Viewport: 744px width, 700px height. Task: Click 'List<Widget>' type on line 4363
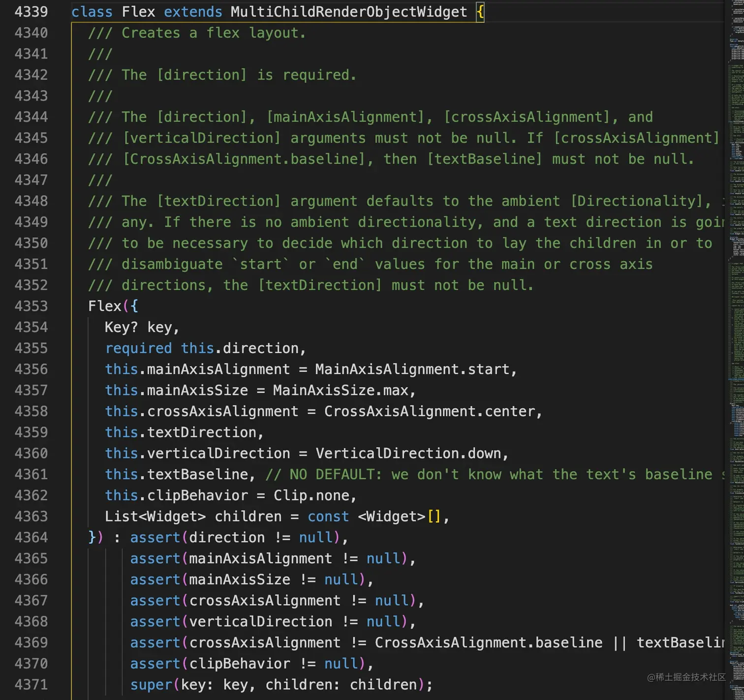(155, 517)
